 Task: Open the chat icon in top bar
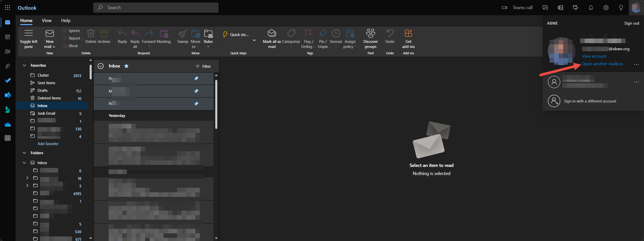545,8
